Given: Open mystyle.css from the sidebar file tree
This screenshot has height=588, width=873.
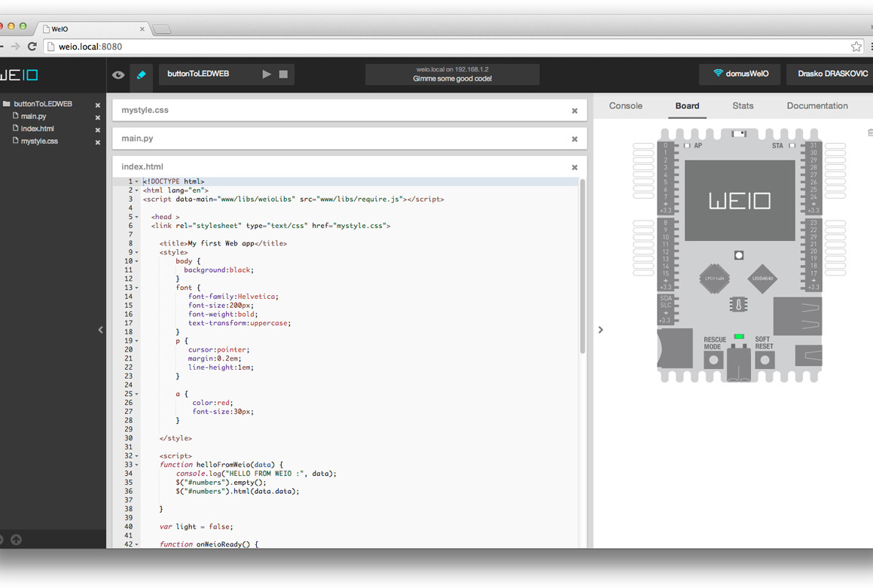Looking at the screenshot, I should (x=39, y=142).
